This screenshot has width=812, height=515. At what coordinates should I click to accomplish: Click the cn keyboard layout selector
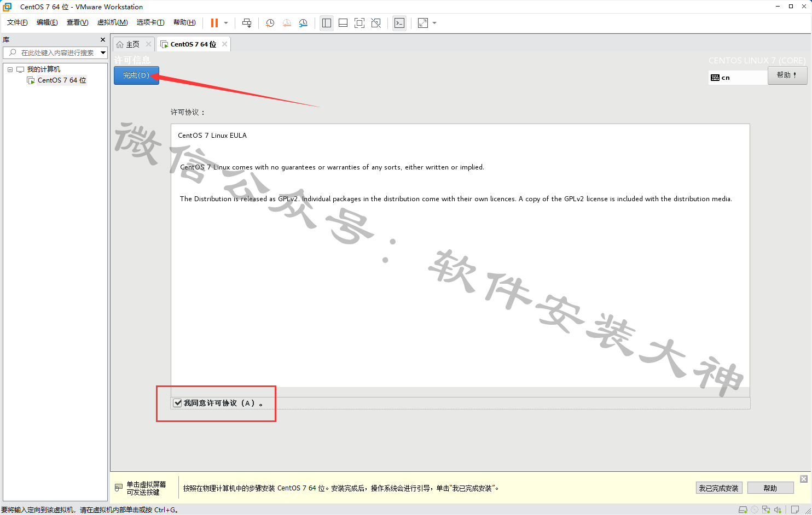pos(737,78)
